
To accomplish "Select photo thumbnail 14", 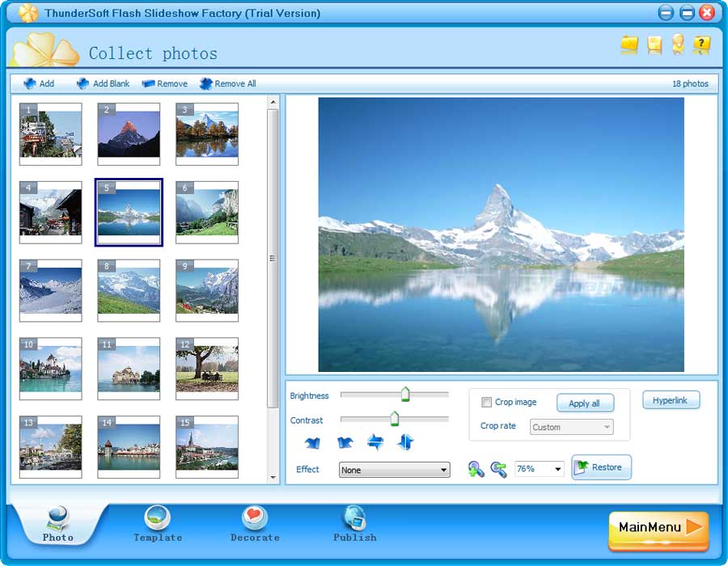I will tap(129, 447).
